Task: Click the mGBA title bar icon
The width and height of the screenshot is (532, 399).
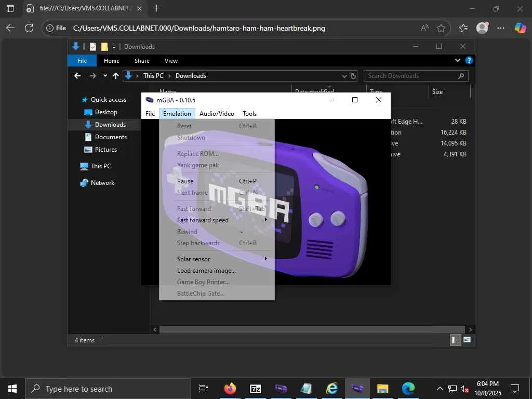Action: (x=149, y=100)
